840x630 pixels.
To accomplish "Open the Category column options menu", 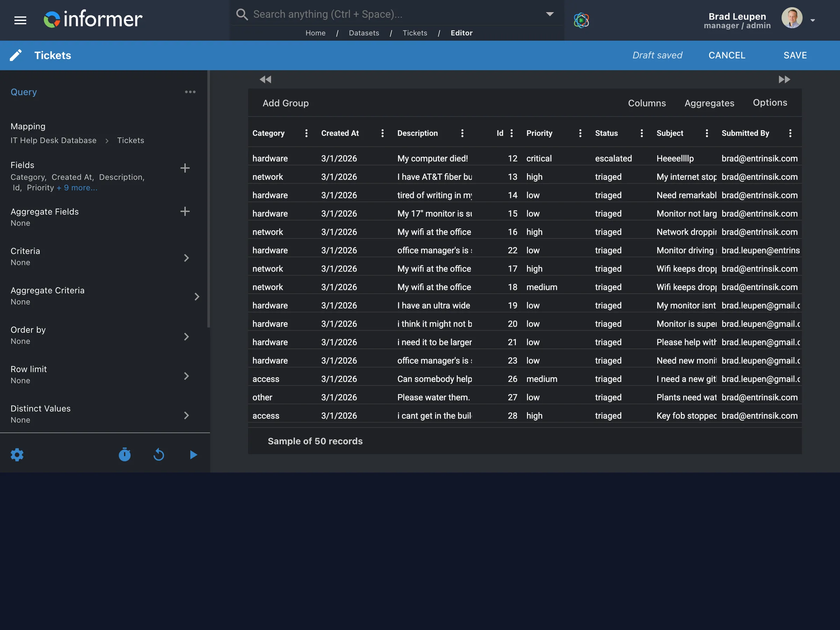I will pos(306,133).
